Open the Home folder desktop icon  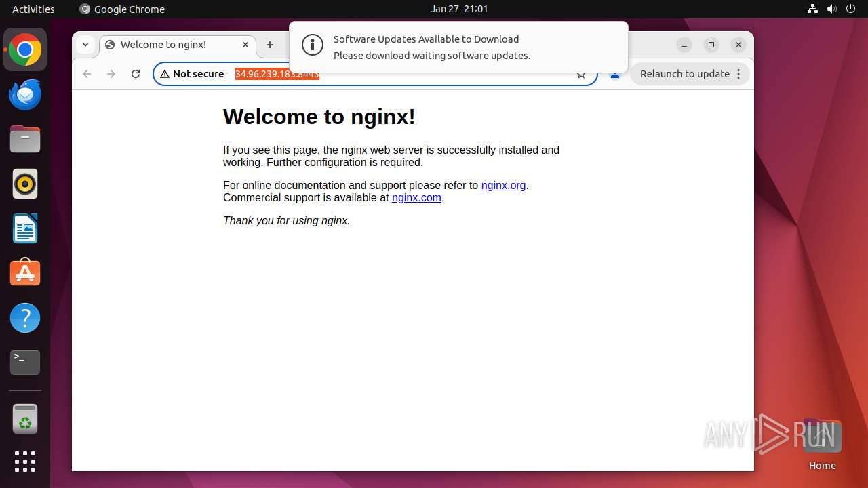point(822,445)
